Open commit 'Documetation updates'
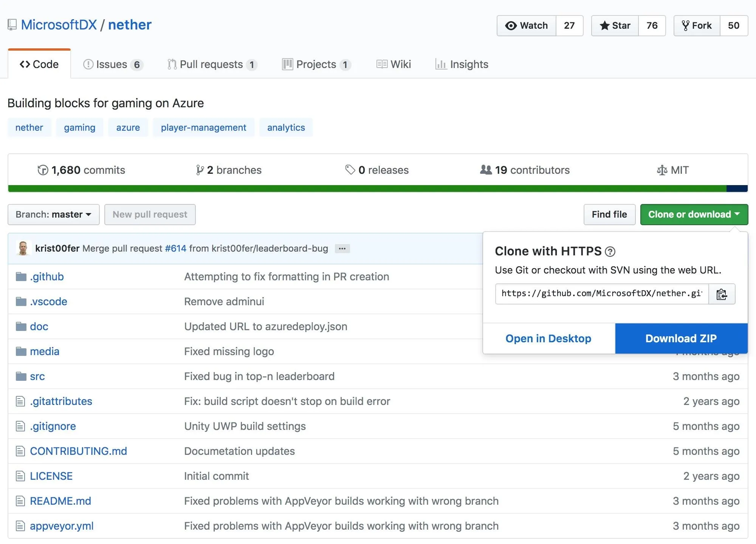The height and width of the screenshot is (544, 756). coord(239,451)
